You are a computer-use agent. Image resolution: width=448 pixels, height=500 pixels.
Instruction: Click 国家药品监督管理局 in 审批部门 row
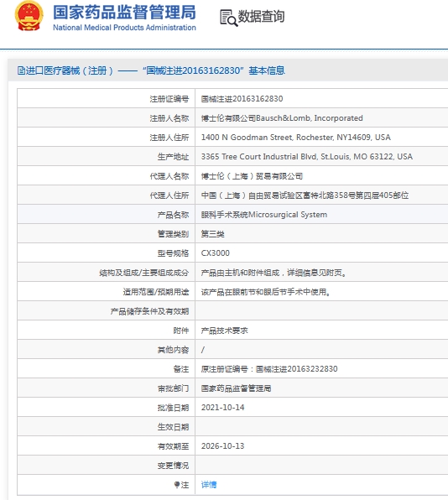pos(236,388)
